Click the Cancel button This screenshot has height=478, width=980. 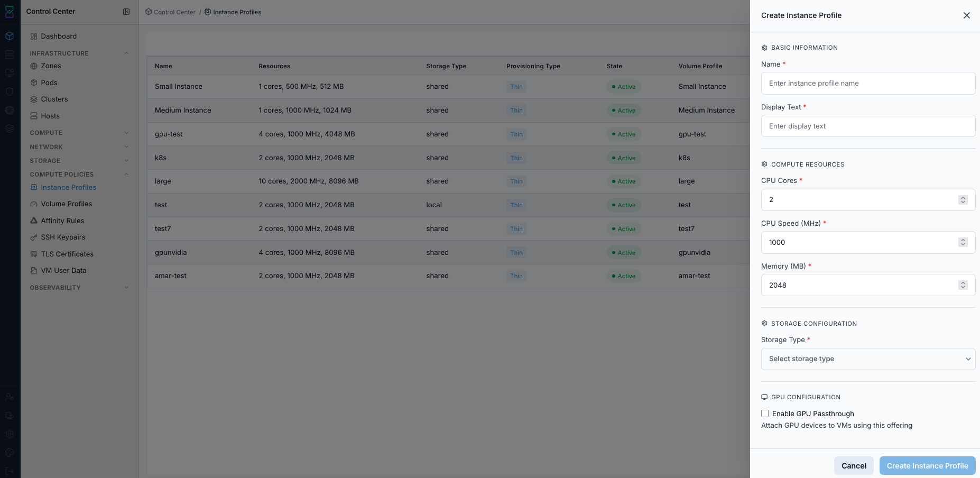pyautogui.click(x=854, y=466)
